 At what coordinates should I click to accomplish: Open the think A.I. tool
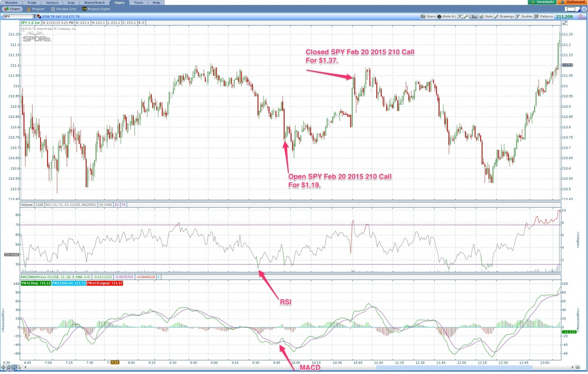(446, 17)
